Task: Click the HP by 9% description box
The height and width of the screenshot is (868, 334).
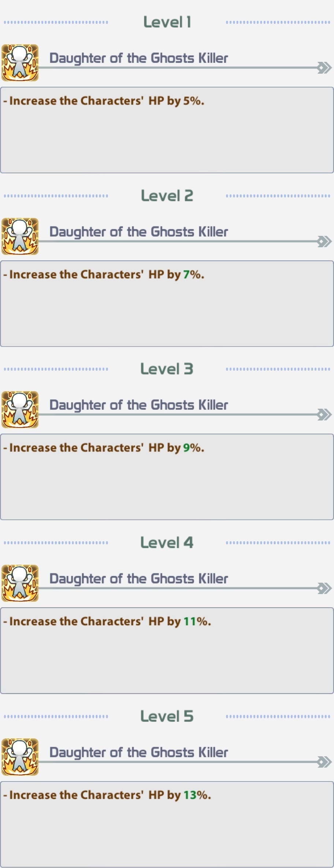Action: [x=167, y=477]
